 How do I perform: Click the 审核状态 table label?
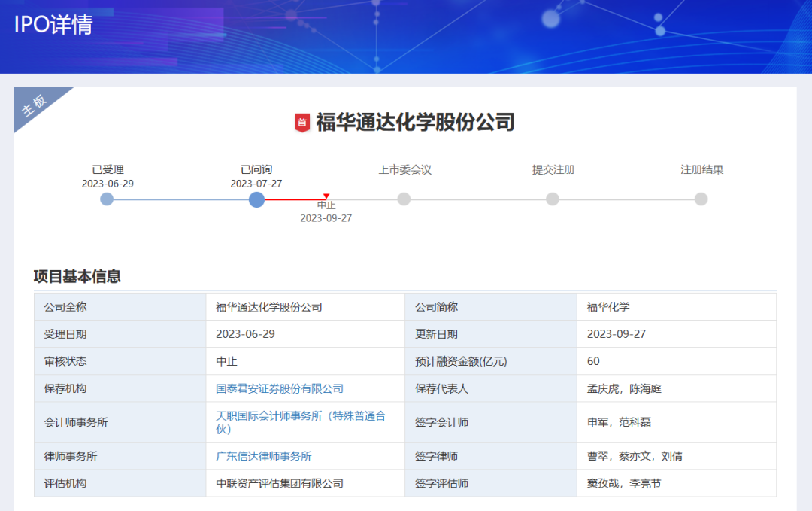click(x=65, y=362)
